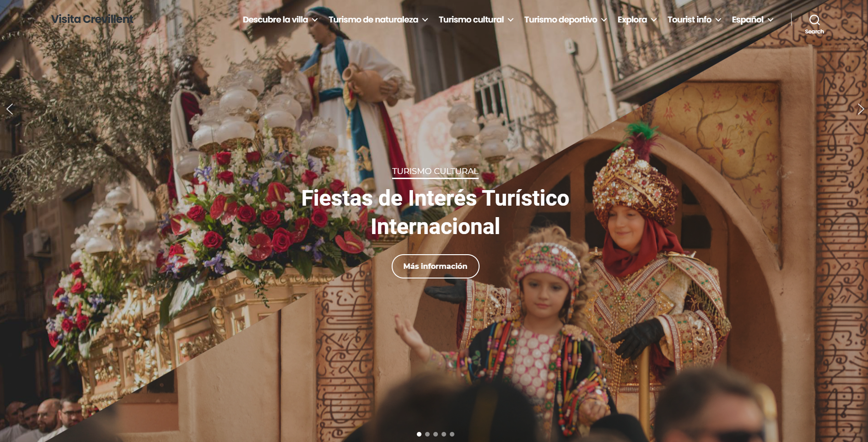Switch to fourth carousel slide dot

click(x=444, y=434)
